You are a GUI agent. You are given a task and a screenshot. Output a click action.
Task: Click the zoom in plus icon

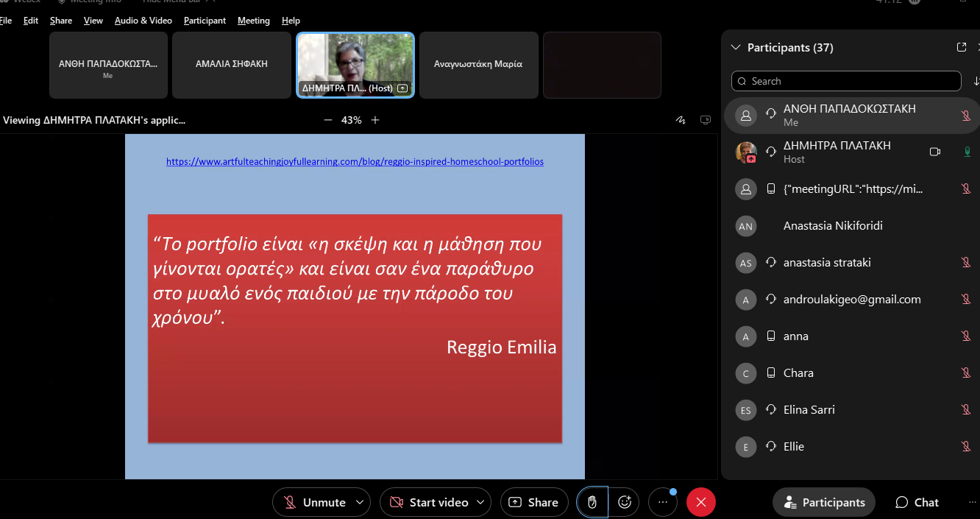click(x=375, y=120)
